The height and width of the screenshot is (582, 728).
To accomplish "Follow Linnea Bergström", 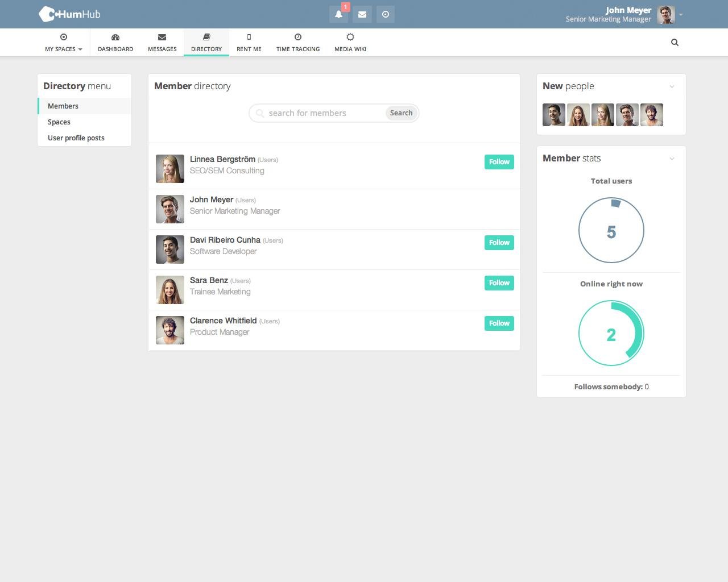I will pyautogui.click(x=499, y=162).
